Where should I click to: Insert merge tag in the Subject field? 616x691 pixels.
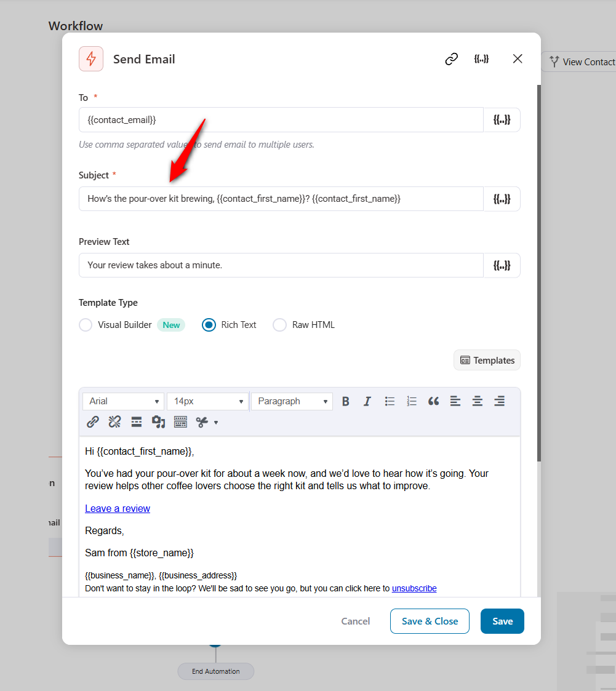point(502,199)
